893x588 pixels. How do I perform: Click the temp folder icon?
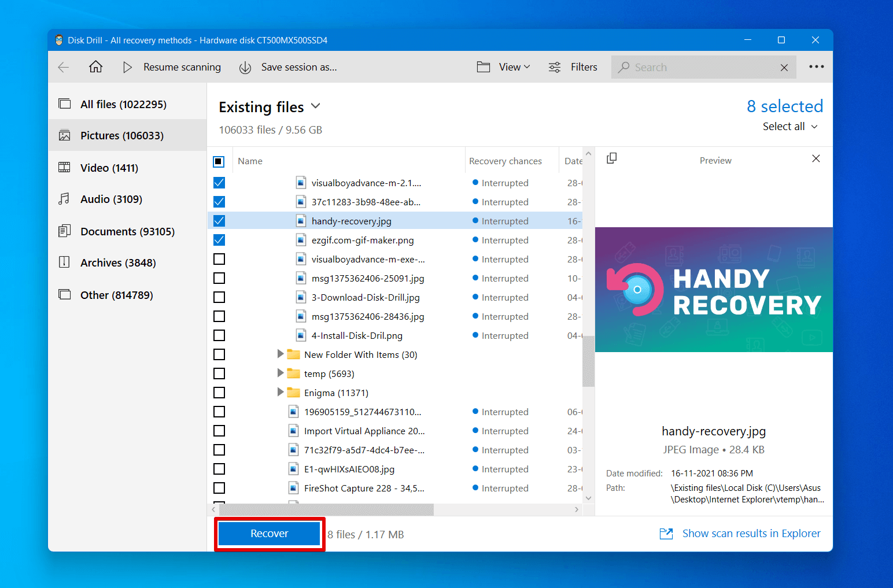(294, 373)
